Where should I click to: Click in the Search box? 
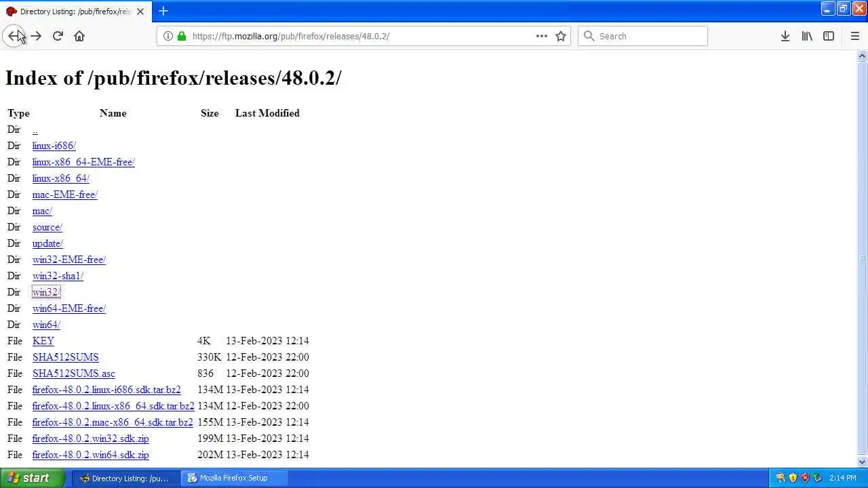[643, 36]
